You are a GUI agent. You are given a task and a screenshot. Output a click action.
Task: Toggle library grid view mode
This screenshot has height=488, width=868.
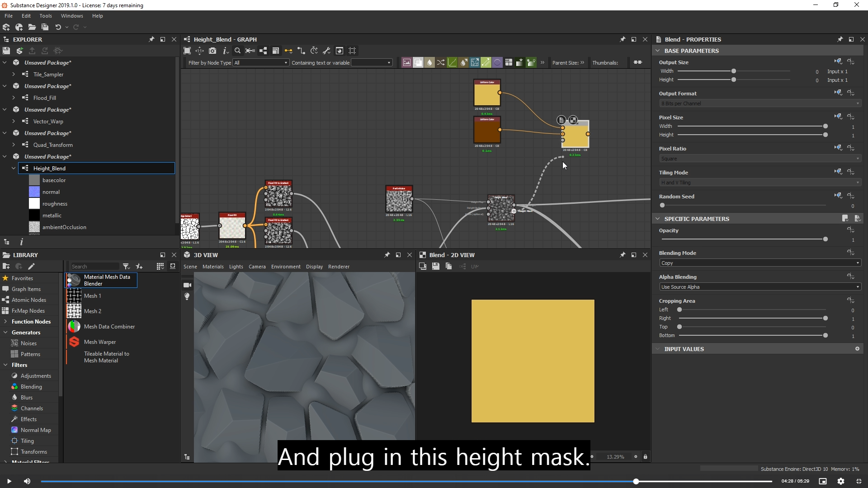point(160,266)
